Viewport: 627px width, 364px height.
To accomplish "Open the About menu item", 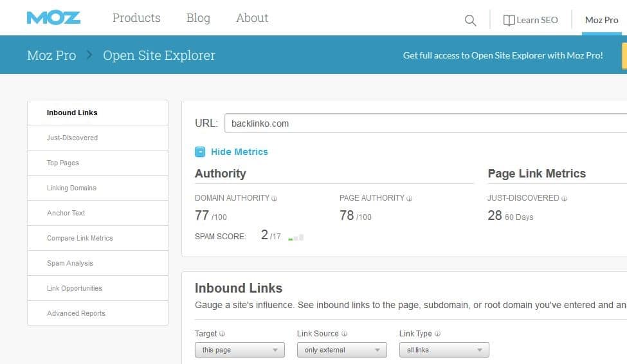I will tap(252, 18).
